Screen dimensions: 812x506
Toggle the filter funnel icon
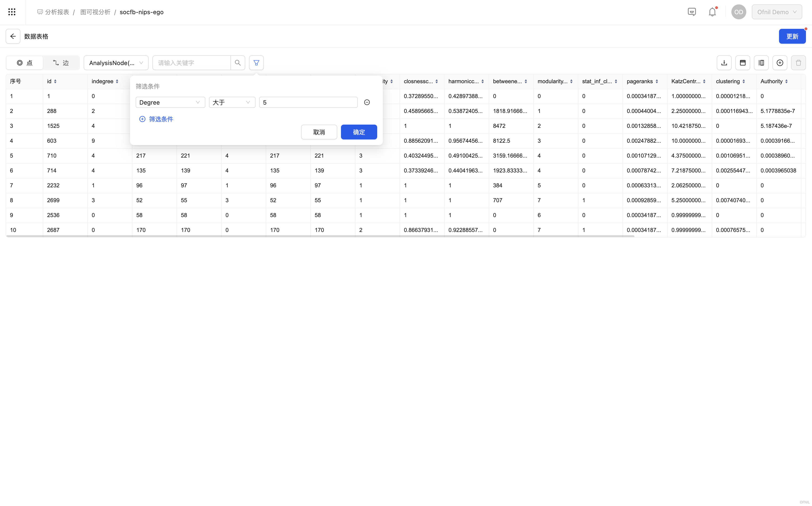(256, 63)
